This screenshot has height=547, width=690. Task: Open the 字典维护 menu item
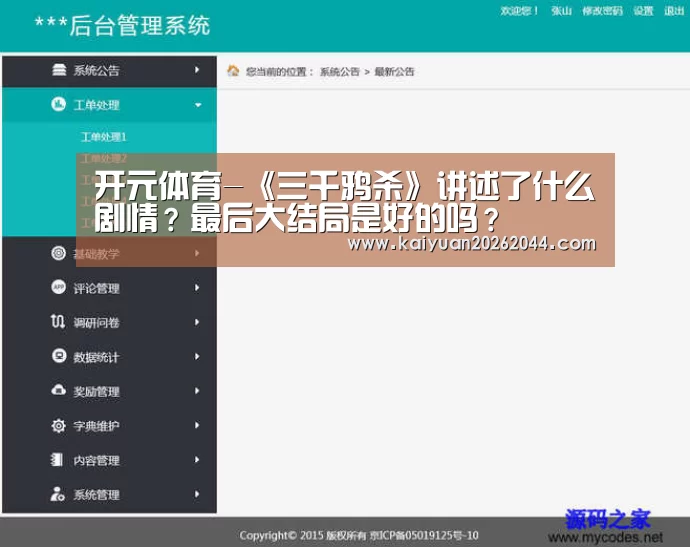109,426
